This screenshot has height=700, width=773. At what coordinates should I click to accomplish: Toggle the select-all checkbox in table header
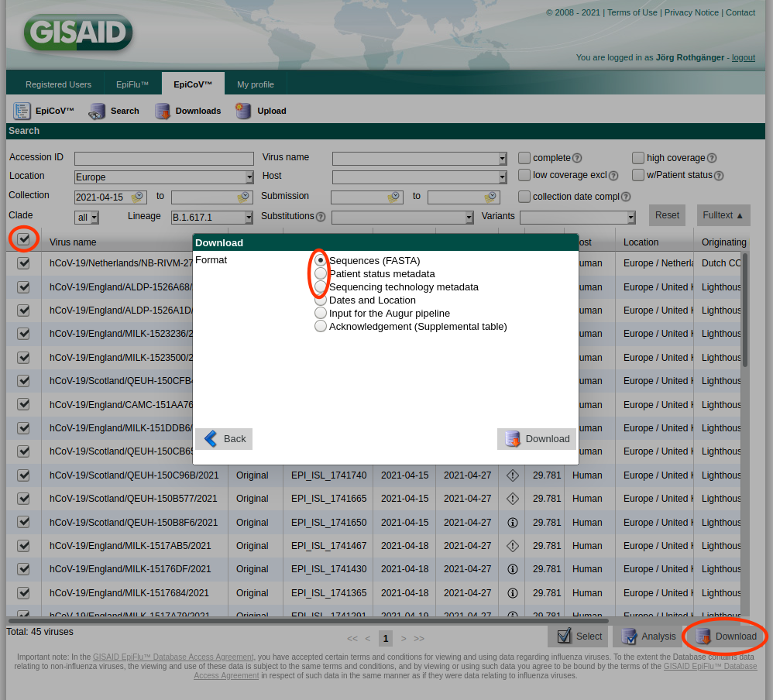(24, 240)
